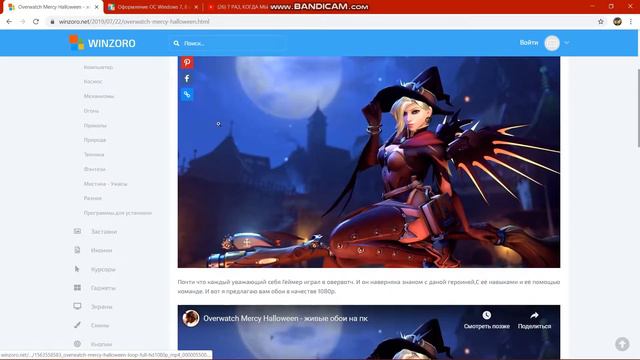640x360 pixels.
Task: Click the Войти login link
Action: [529, 42]
